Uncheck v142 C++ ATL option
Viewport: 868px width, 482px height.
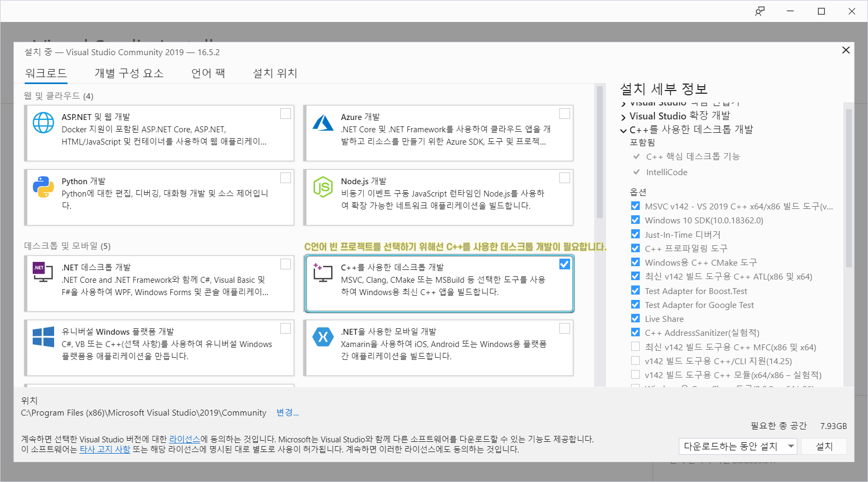[x=635, y=276]
